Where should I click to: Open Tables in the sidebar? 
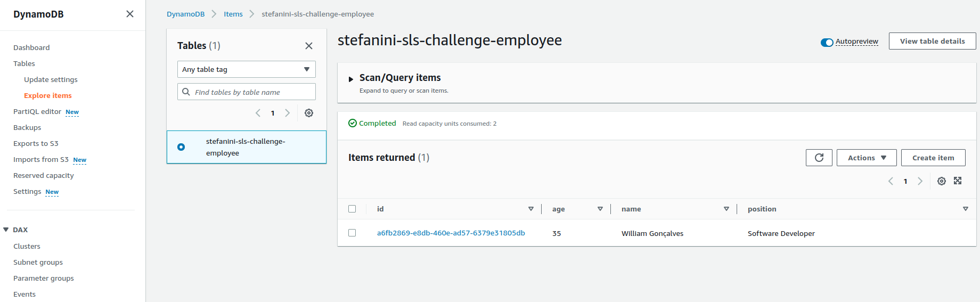tap(24, 63)
